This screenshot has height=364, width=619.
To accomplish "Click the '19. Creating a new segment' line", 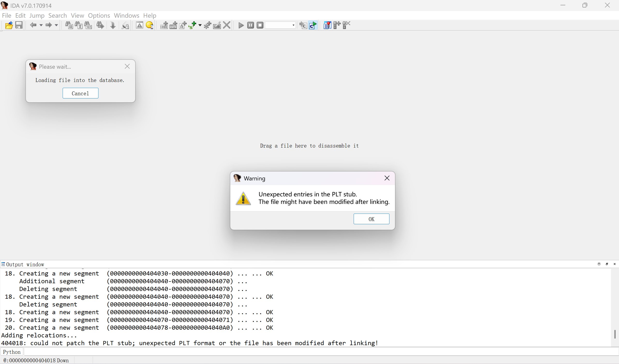I will (139, 320).
